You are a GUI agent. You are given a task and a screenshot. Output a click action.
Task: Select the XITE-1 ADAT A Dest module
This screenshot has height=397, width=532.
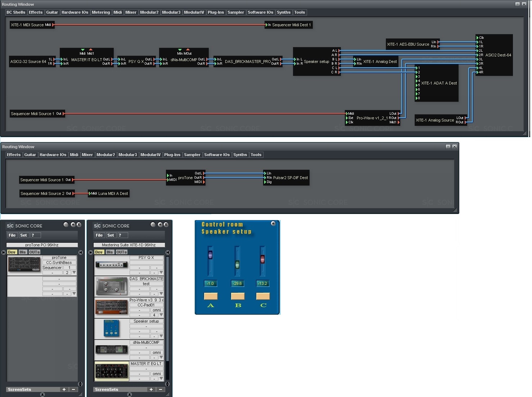click(x=437, y=83)
